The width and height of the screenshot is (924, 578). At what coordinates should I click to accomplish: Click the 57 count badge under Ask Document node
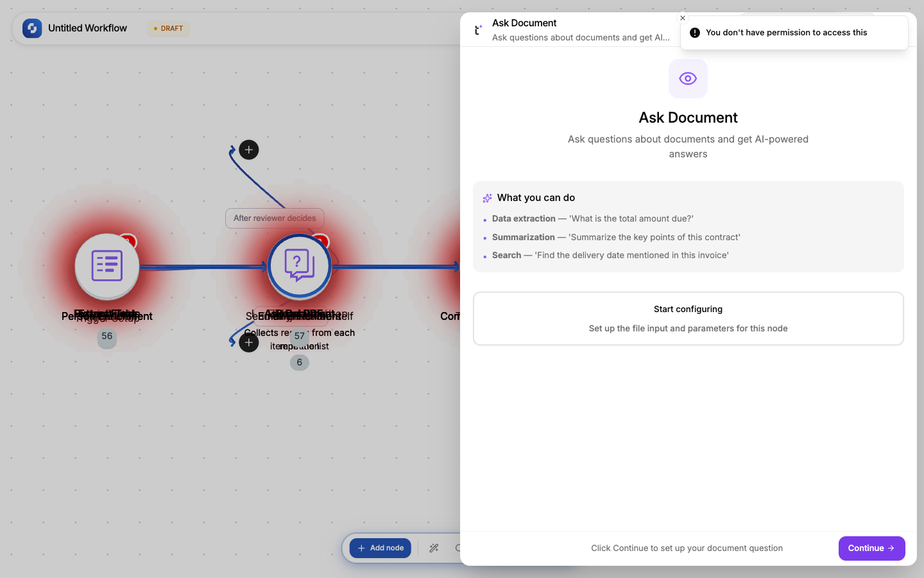300,337
